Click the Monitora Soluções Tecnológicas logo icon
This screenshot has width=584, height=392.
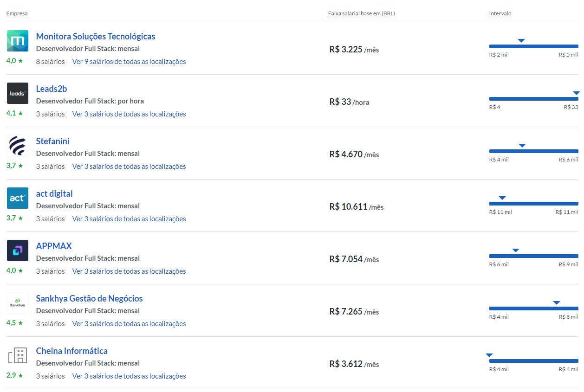pos(18,41)
